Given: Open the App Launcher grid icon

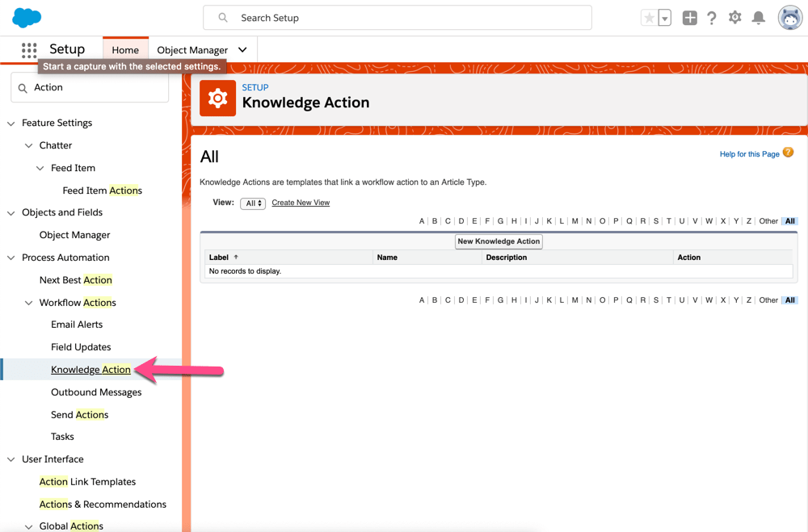Looking at the screenshot, I should tap(29, 50).
